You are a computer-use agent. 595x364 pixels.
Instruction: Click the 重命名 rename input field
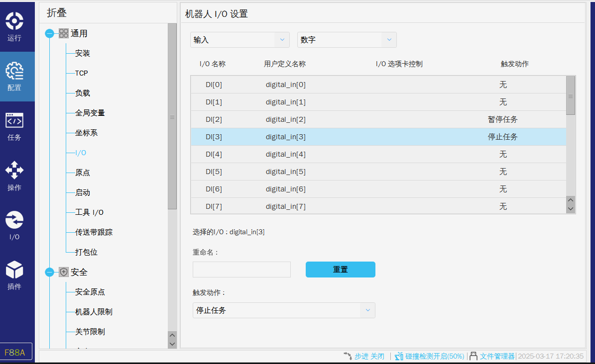[241, 270]
